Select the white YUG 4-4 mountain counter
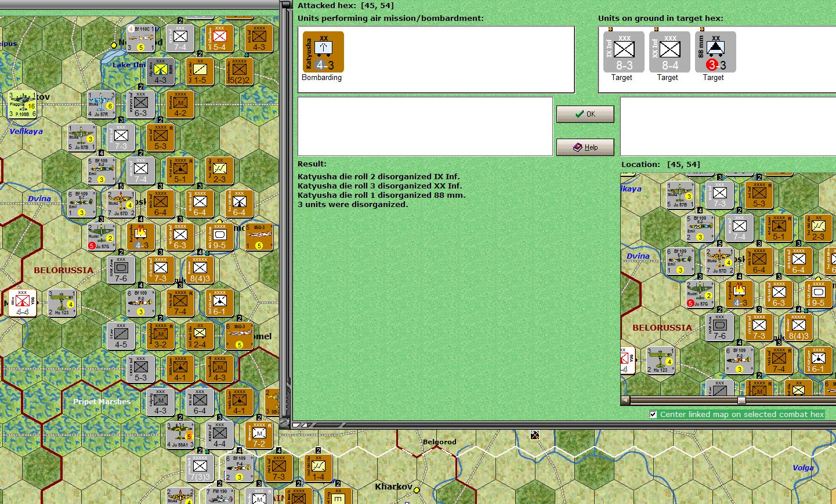The width and height of the screenshot is (836, 504). pyautogui.click(x=23, y=303)
